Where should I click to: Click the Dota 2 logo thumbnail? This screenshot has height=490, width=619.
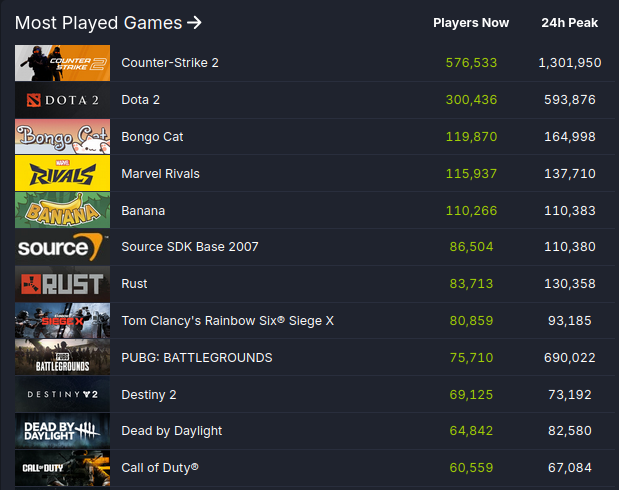click(x=62, y=100)
